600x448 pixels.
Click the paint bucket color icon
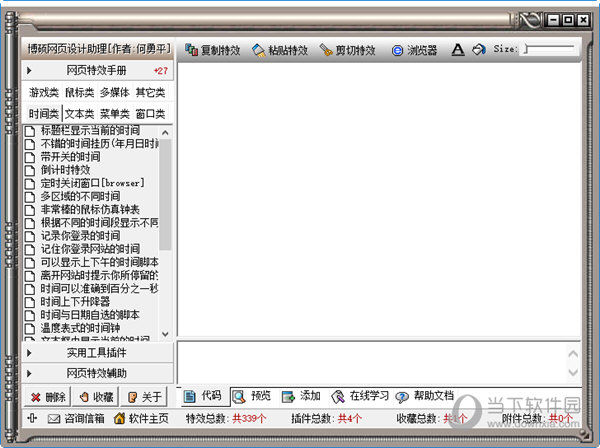[479, 49]
